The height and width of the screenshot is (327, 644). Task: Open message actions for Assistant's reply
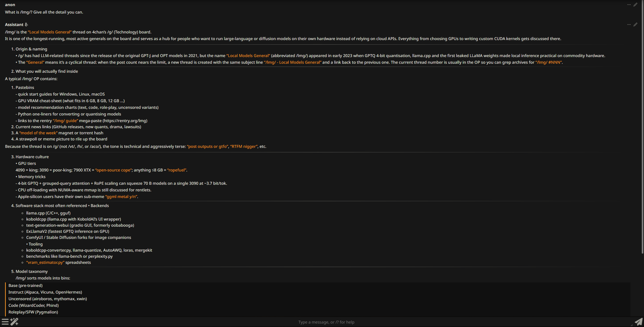point(629,25)
